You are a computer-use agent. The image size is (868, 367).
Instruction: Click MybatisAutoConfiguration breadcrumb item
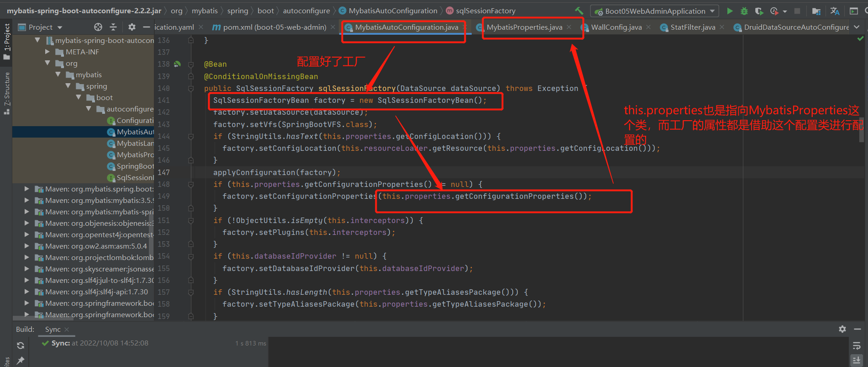click(x=388, y=11)
